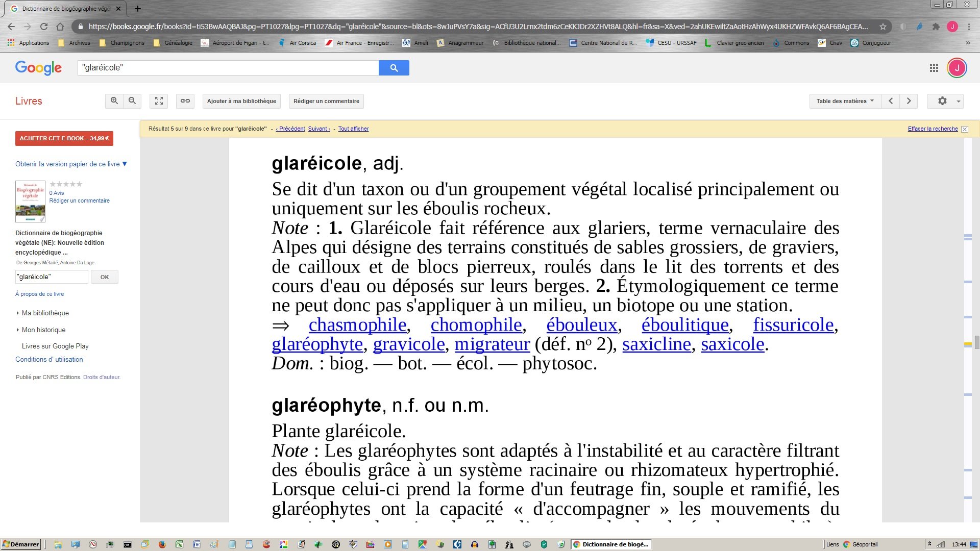The image size is (980, 551).
Task: Click the book cover thumbnail
Action: pyautogui.click(x=30, y=201)
